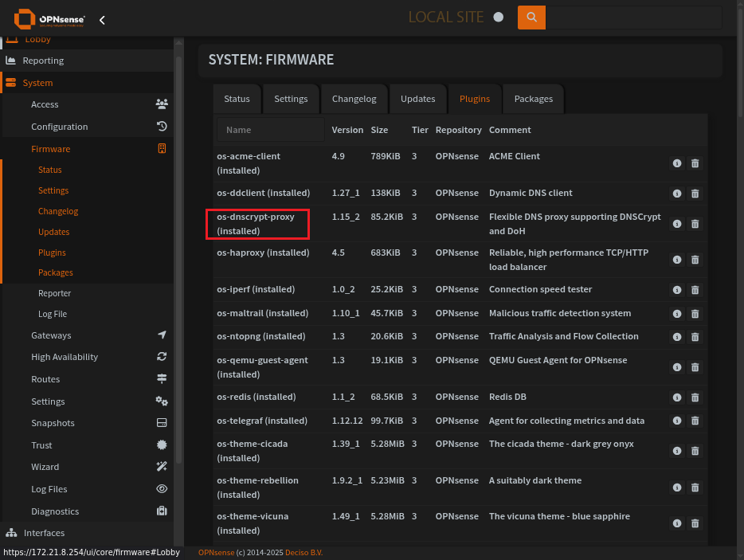Open the Packages tab
The image size is (744, 560).
coord(534,99)
